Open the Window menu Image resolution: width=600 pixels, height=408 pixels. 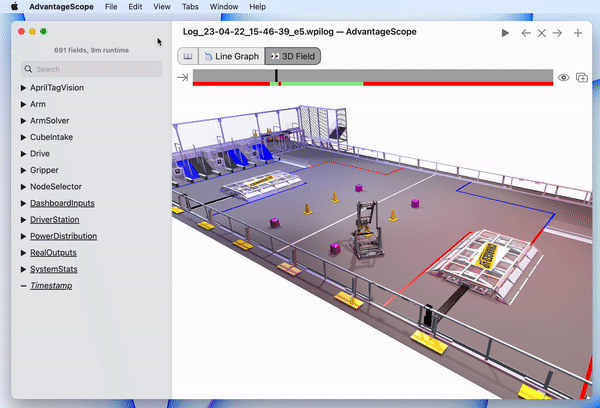tap(224, 7)
